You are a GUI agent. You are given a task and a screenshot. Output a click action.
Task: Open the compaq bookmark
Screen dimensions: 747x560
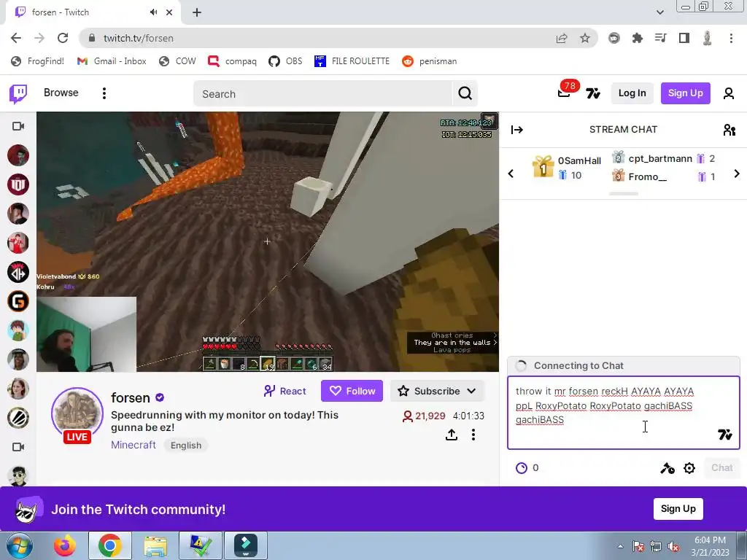(233, 61)
